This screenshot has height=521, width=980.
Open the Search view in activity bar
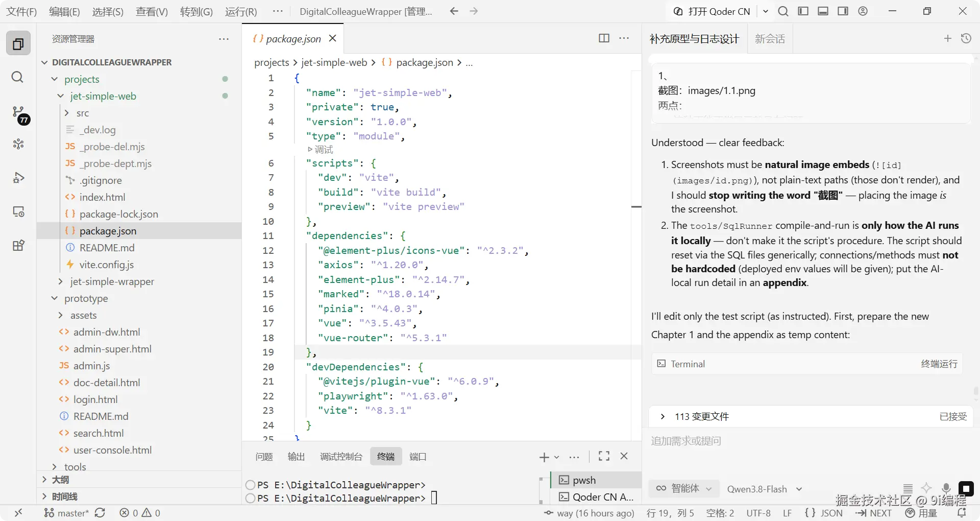(18, 77)
